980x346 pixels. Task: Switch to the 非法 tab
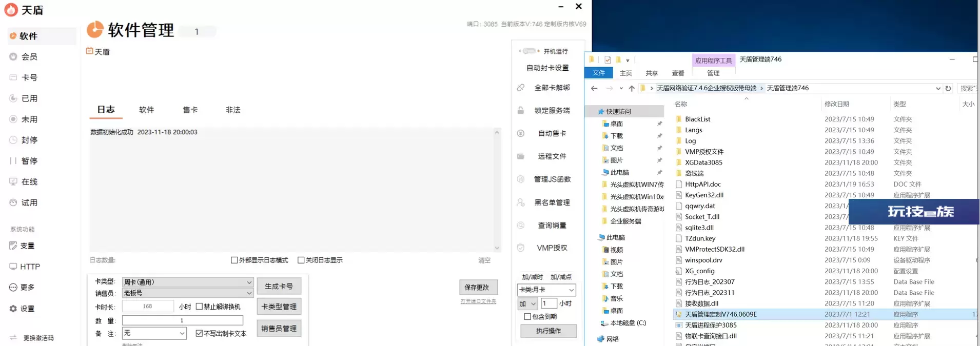233,110
